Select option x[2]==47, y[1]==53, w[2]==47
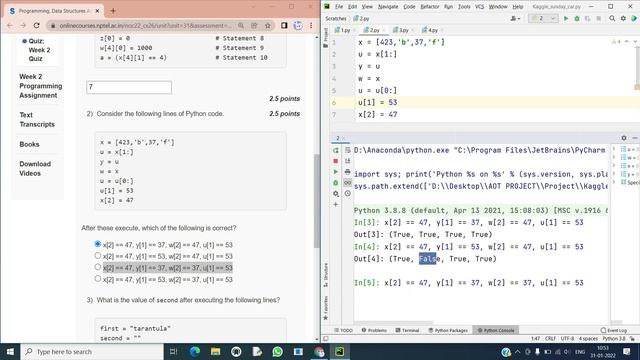 (98, 256)
